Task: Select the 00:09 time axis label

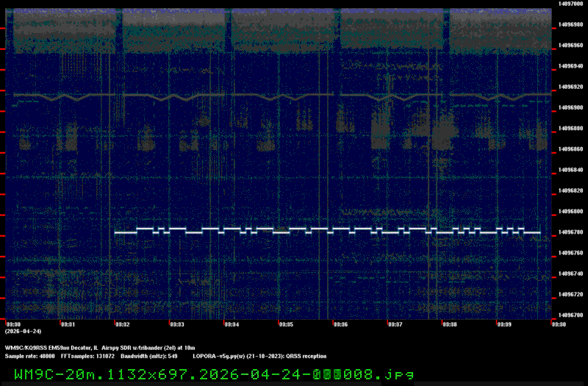Action: (504, 324)
